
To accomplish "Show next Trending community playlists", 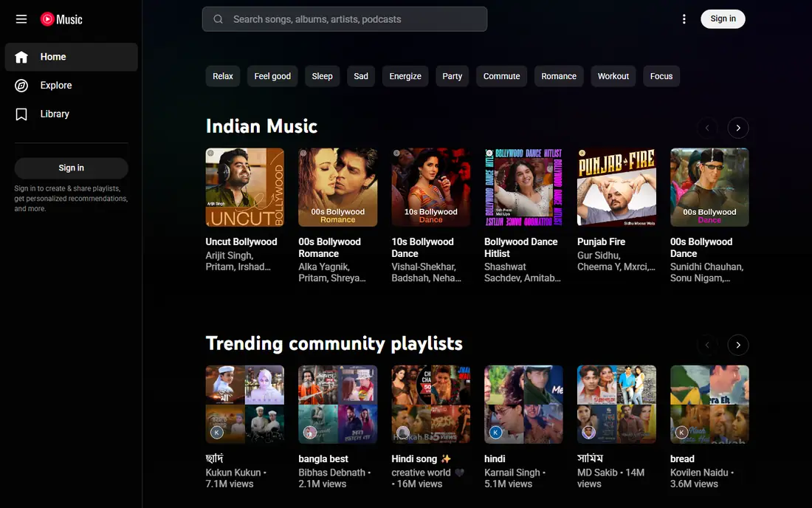I will click(x=738, y=345).
